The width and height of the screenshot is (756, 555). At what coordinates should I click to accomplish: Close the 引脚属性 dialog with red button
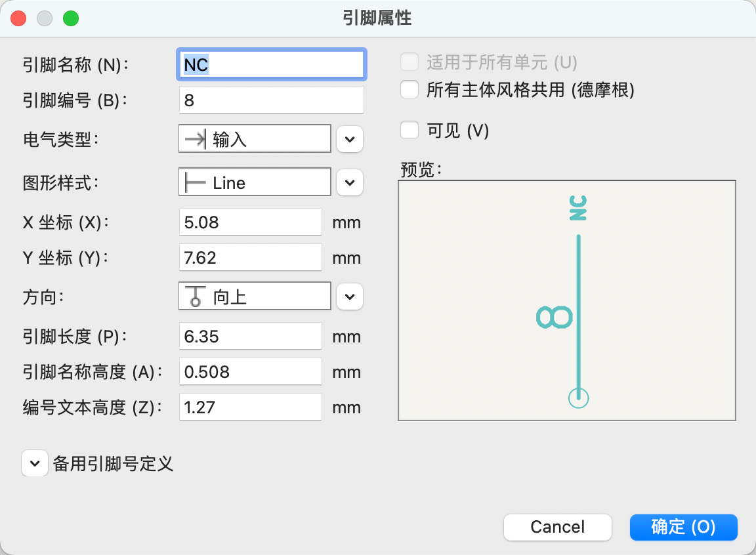[x=19, y=18]
